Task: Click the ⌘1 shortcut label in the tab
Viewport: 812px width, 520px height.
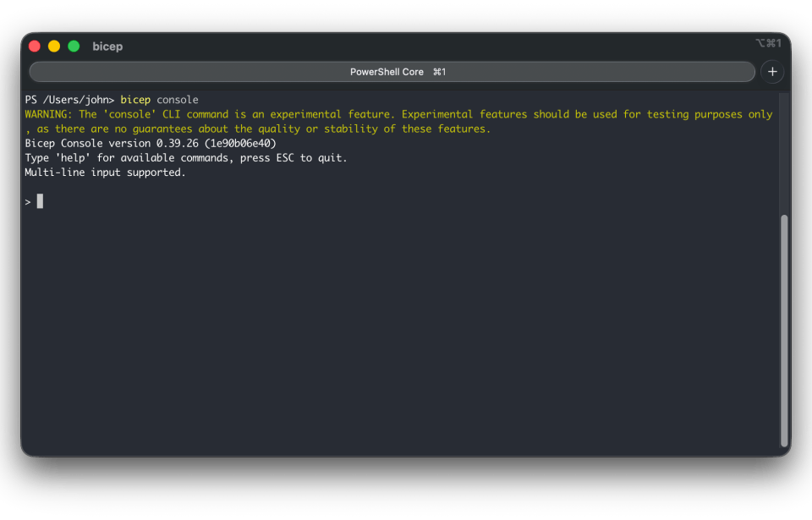Action: point(439,72)
